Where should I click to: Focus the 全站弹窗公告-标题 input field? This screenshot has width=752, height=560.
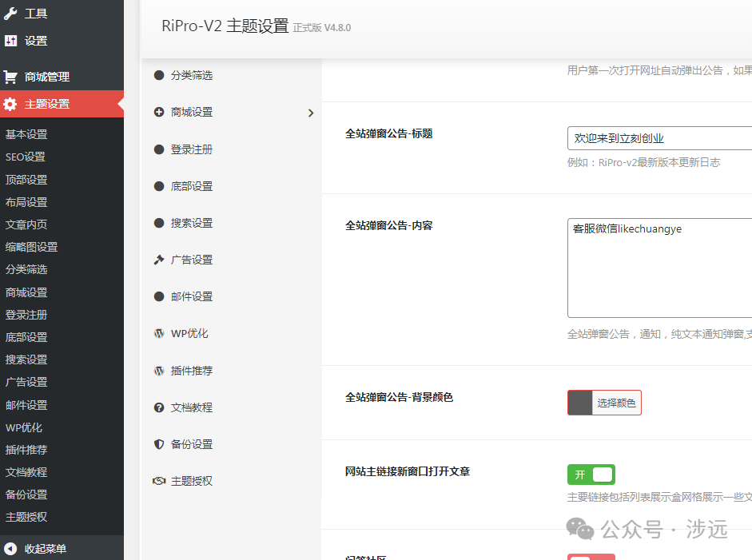659,138
